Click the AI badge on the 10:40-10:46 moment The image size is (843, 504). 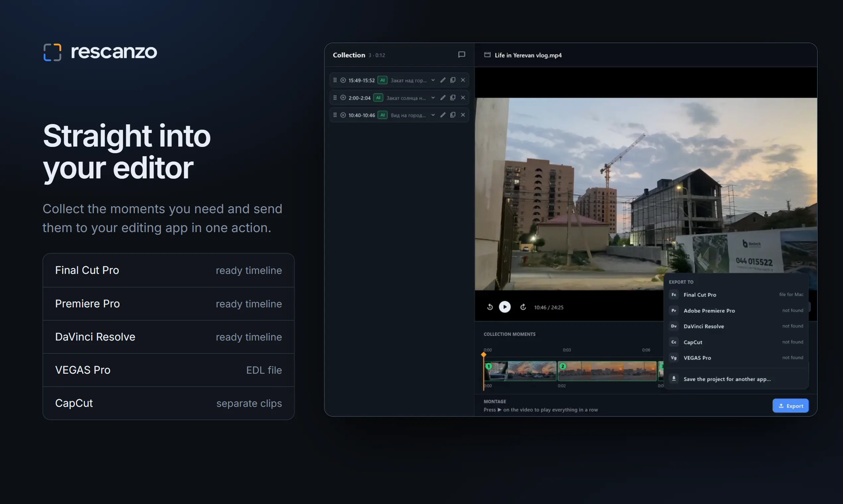382,115
